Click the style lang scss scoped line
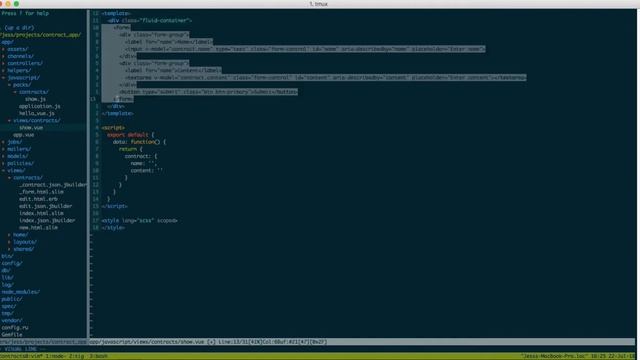The width and height of the screenshot is (640, 360). click(139, 221)
